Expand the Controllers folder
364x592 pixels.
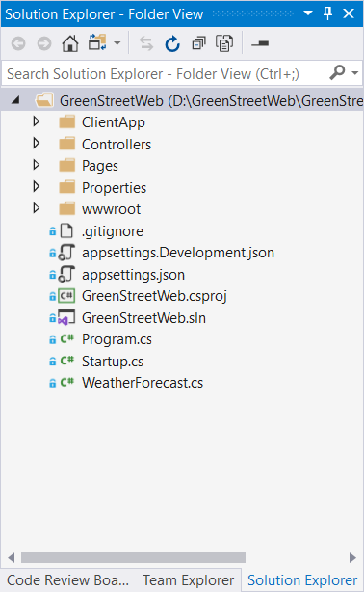[37, 143]
